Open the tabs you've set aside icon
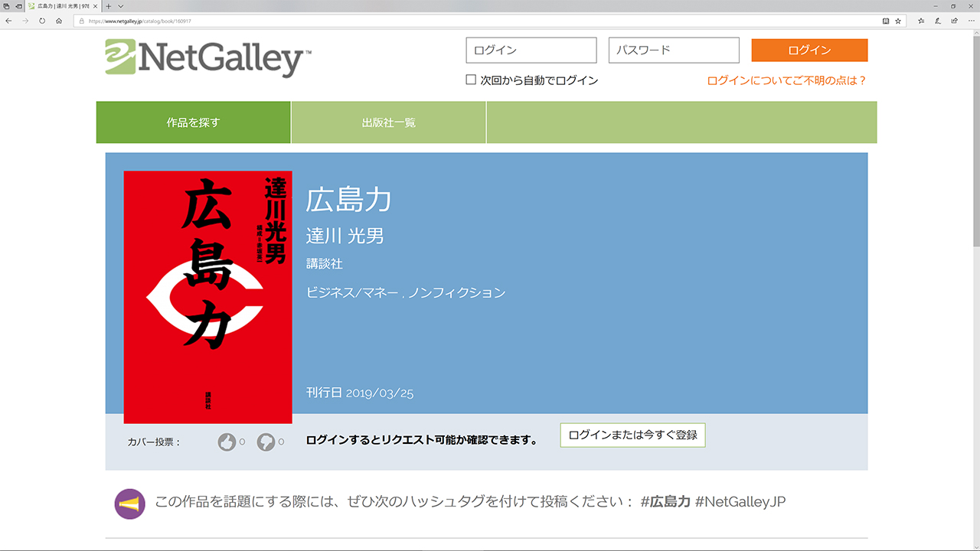 pyautogui.click(x=6, y=6)
